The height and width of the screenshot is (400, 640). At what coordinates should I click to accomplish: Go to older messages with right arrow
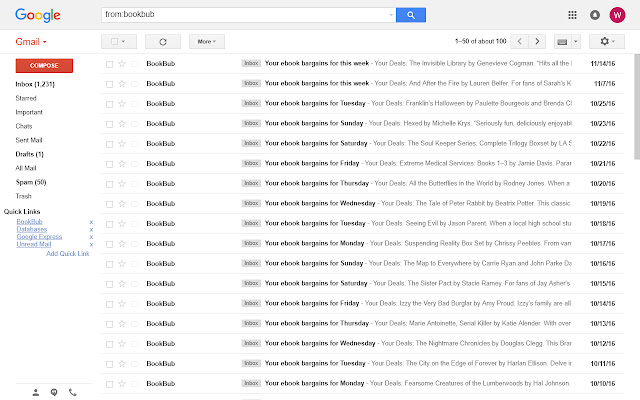pos(537,41)
